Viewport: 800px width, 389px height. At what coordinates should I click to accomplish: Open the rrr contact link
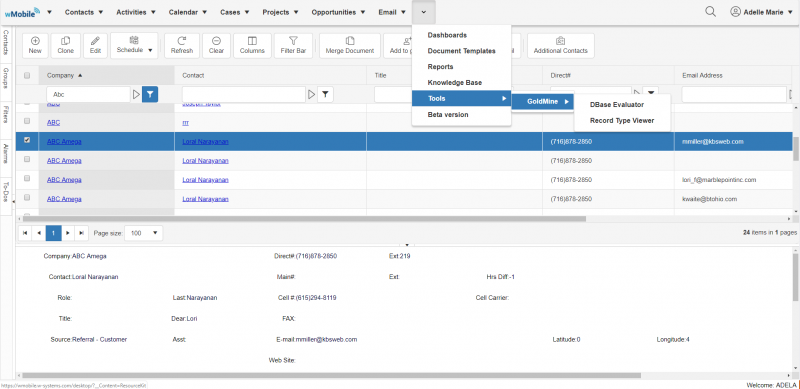185,123
